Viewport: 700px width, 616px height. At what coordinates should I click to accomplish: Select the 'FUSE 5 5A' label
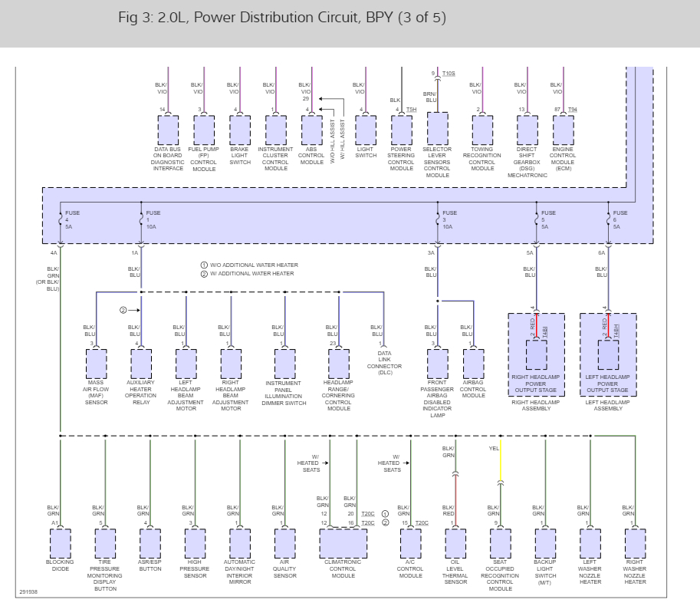click(x=548, y=219)
